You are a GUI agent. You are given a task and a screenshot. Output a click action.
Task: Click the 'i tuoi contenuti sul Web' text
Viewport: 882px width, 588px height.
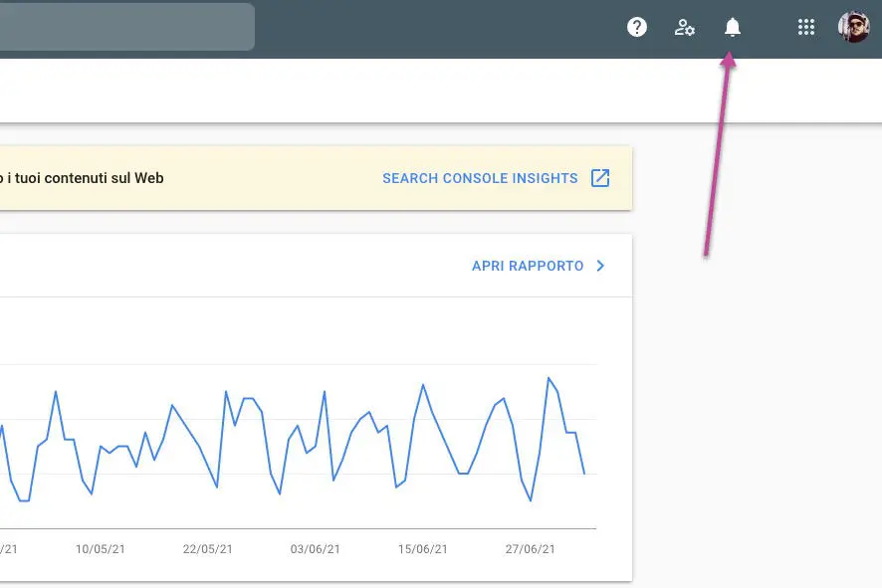click(85, 178)
